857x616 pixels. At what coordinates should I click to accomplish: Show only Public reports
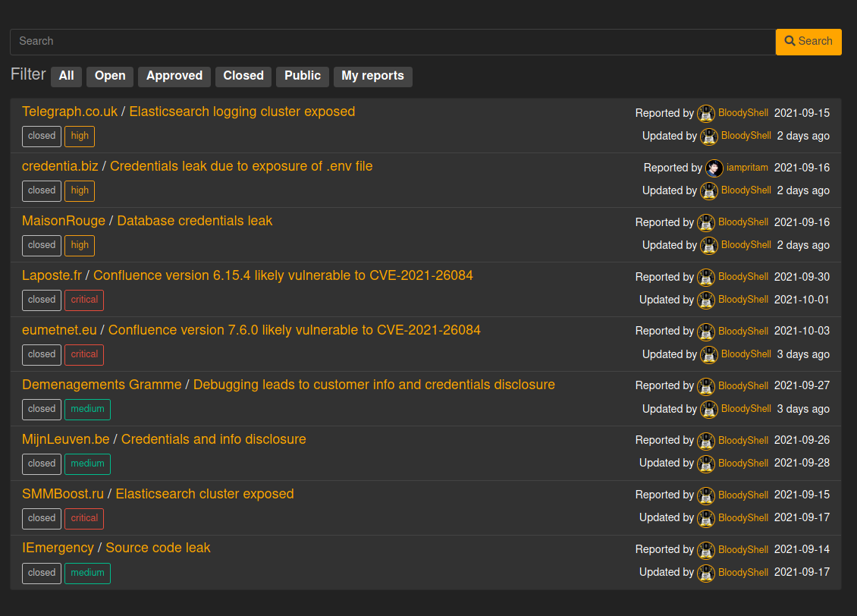303,76
